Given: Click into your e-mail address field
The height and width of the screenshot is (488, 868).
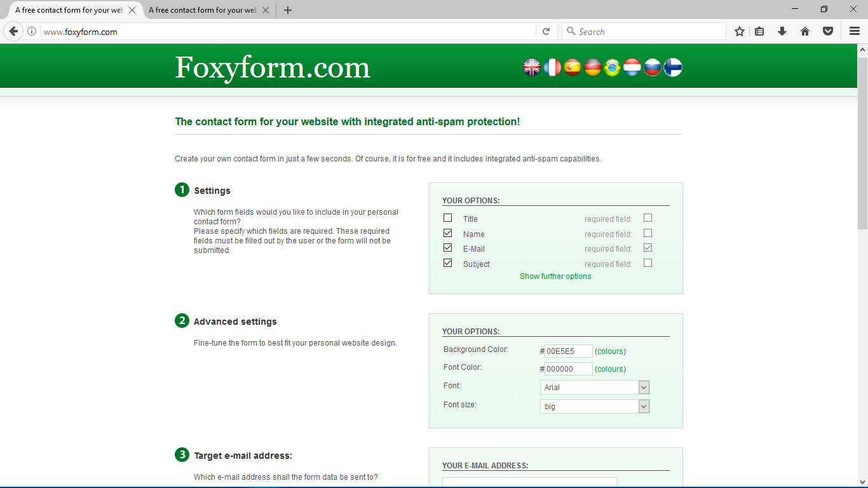Looking at the screenshot, I should tap(530, 482).
